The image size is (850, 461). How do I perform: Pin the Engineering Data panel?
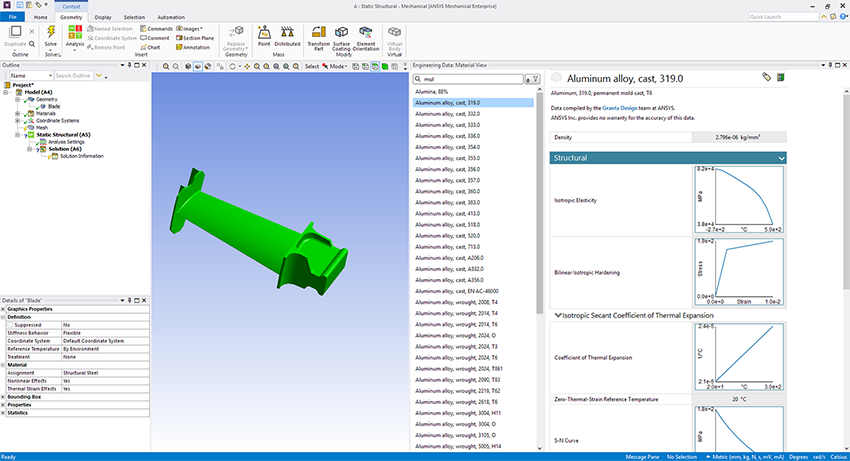(830, 65)
